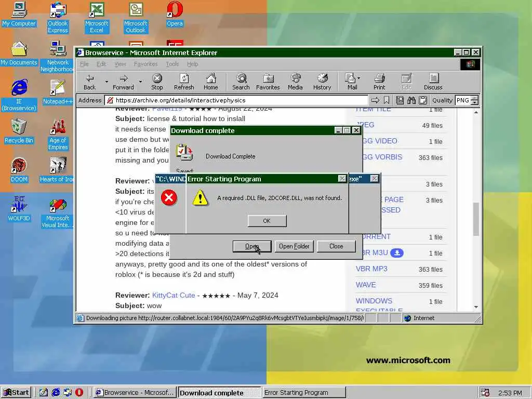Select the Microsoft Excel desktop icon

tap(97, 18)
